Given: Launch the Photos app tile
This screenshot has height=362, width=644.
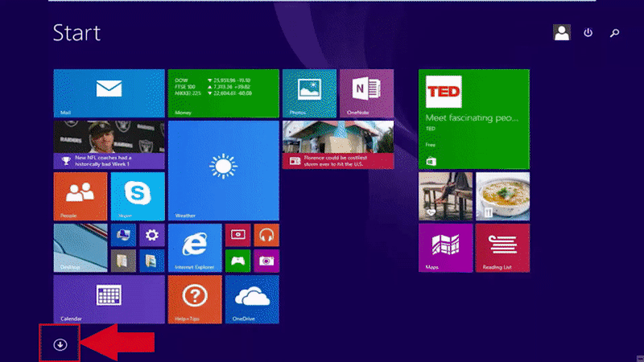Looking at the screenshot, I should [309, 93].
